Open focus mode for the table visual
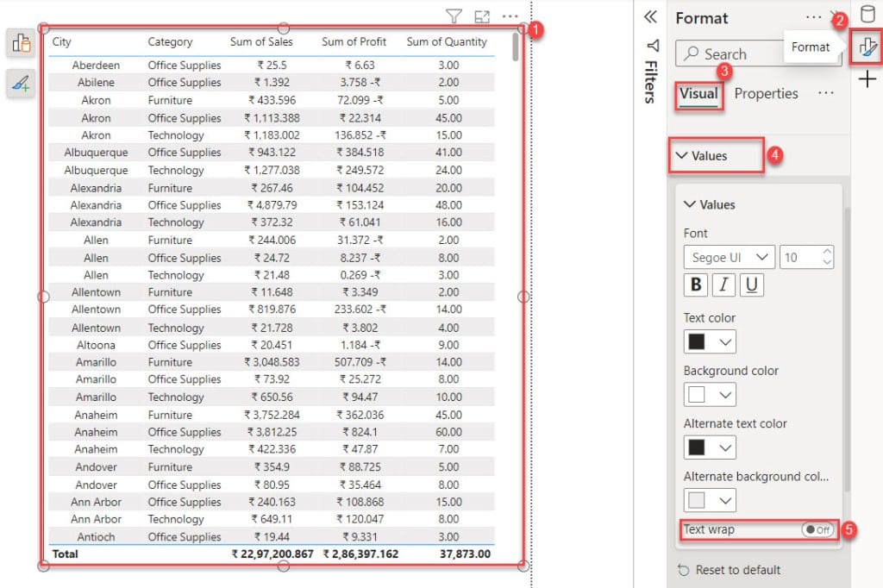The height and width of the screenshot is (588, 883). coord(482,17)
